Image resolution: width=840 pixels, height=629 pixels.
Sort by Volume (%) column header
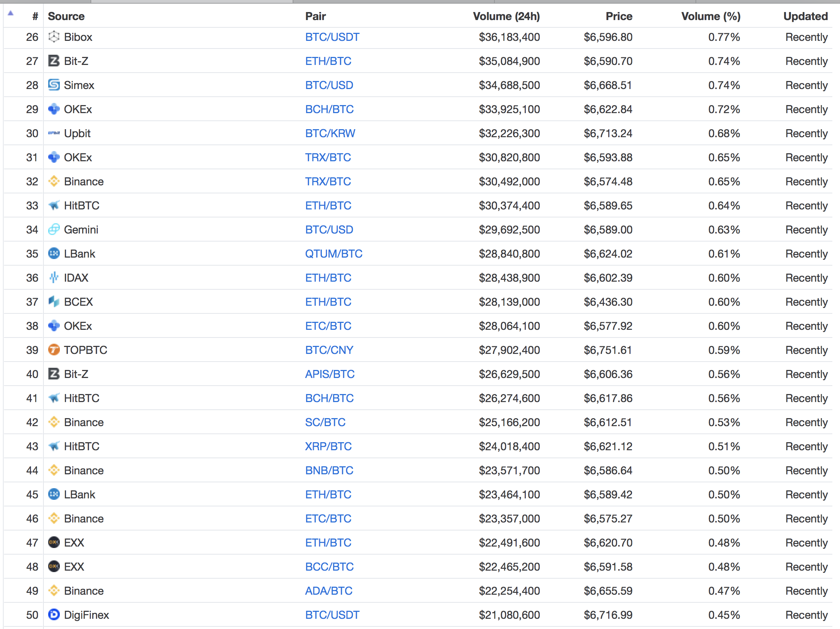click(x=711, y=16)
